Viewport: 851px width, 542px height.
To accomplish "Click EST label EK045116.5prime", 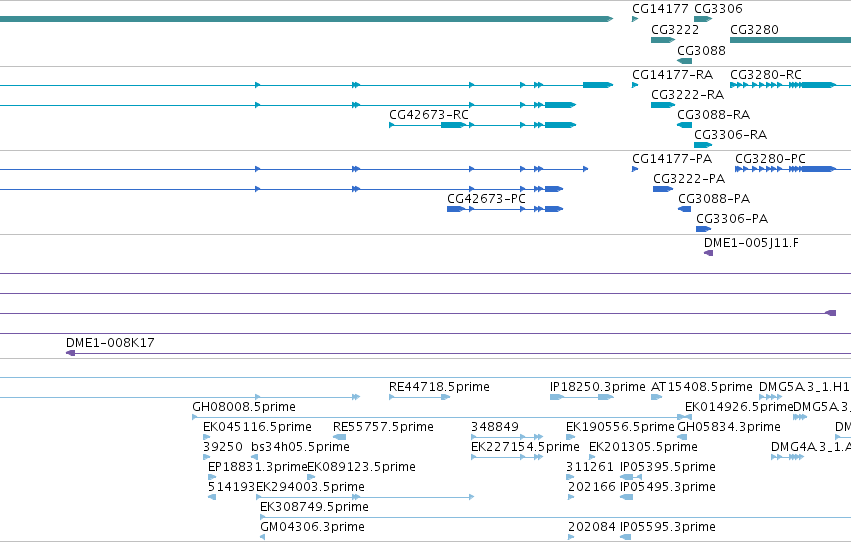I will [x=257, y=428].
